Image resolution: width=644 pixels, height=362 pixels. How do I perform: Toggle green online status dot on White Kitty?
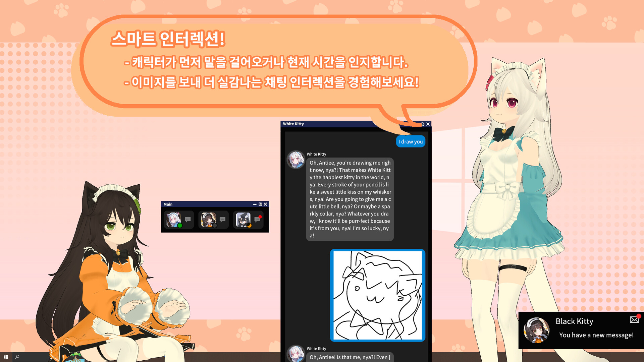[180, 226]
